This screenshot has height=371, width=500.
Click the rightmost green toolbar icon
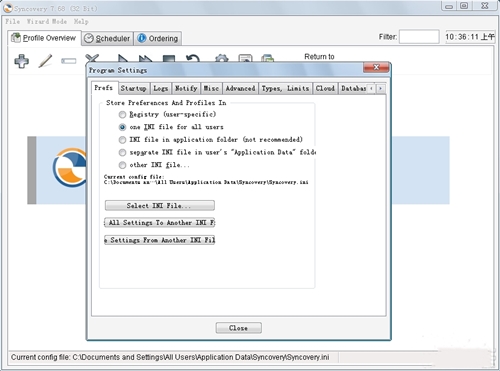pos(268,58)
